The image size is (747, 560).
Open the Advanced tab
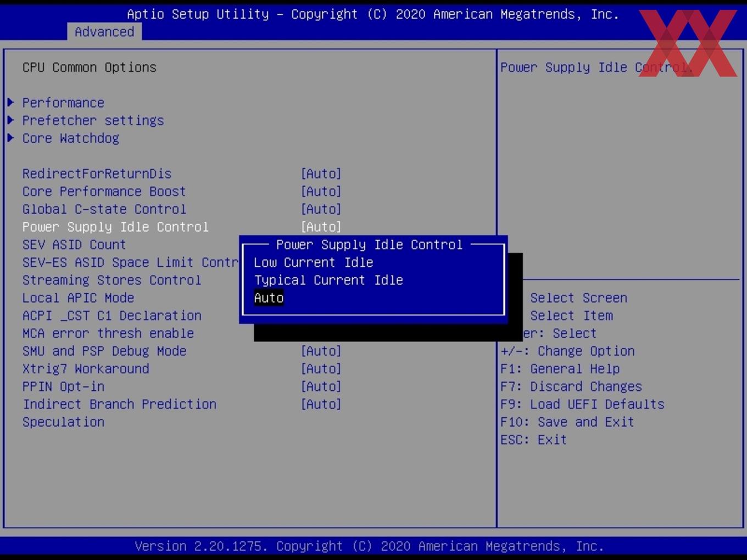104,32
